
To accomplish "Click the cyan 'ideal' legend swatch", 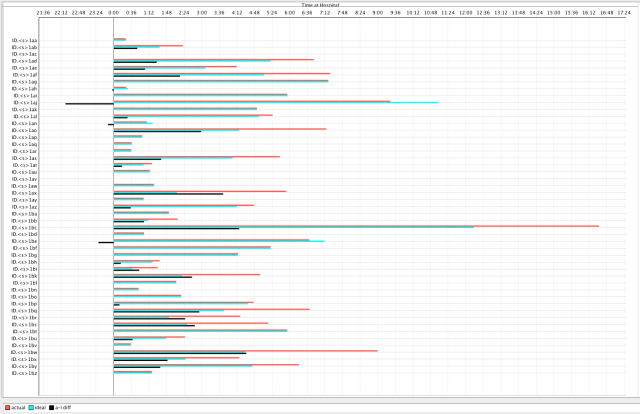I will (x=33, y=408).
